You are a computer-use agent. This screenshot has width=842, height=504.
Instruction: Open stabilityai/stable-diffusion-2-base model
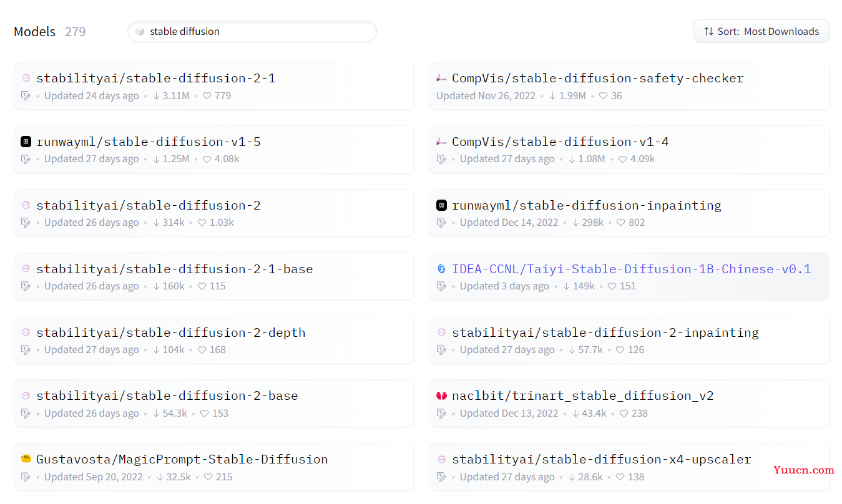point(213,404)
